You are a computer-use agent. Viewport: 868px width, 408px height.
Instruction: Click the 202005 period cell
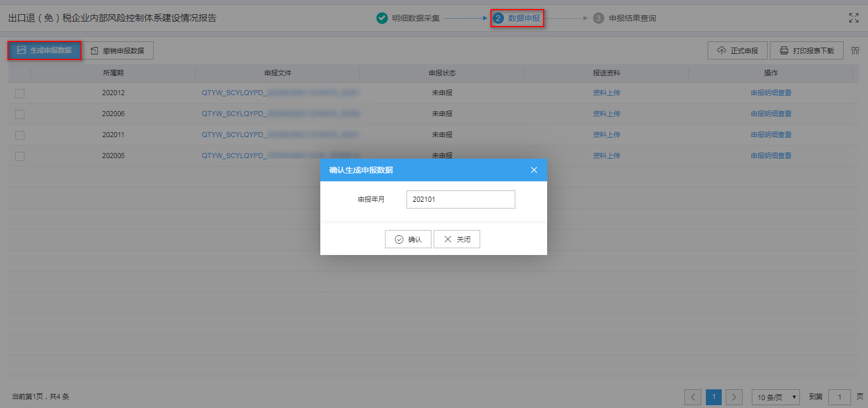tap(113, 156)
